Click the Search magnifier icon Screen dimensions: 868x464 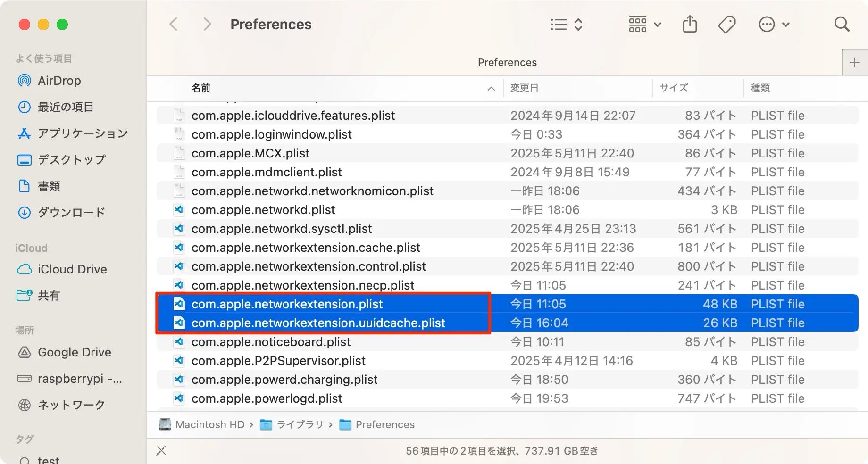click(842, 24)
